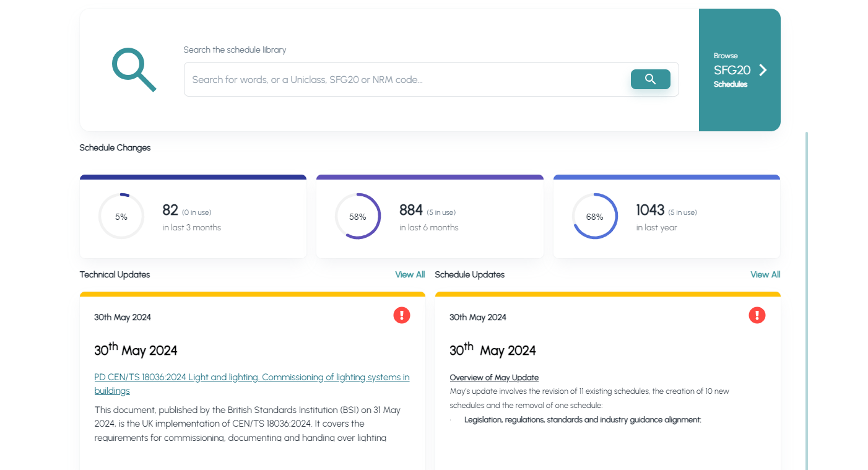Open the PD CEN/TS 18036:2024 lighting link
Screen dimensions: 868x470
coord(251,384)
